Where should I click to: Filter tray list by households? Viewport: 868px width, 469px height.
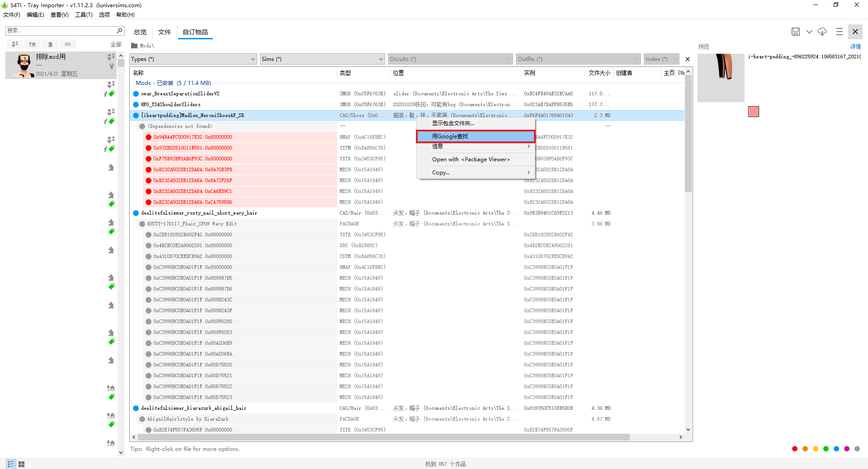[15, 44]
